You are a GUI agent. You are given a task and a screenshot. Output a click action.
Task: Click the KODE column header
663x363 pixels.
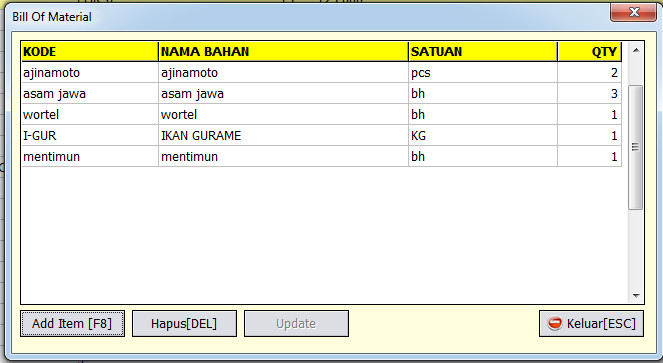[90, 52]
